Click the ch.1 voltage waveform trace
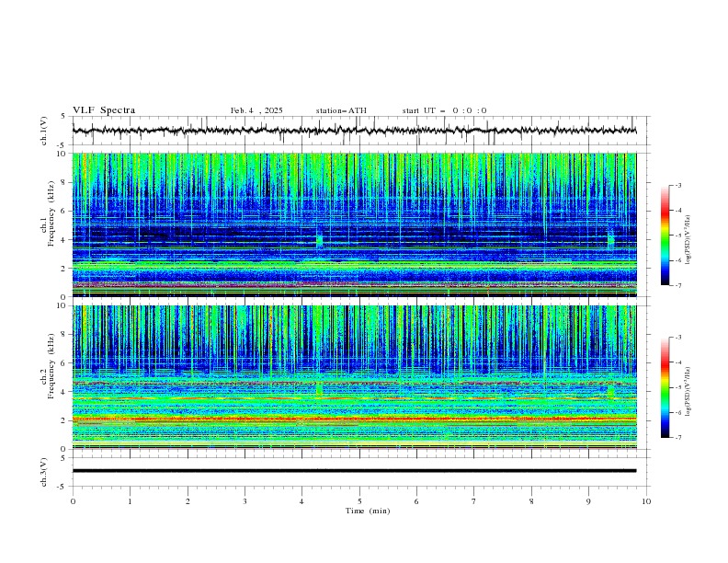 (354, 131)
